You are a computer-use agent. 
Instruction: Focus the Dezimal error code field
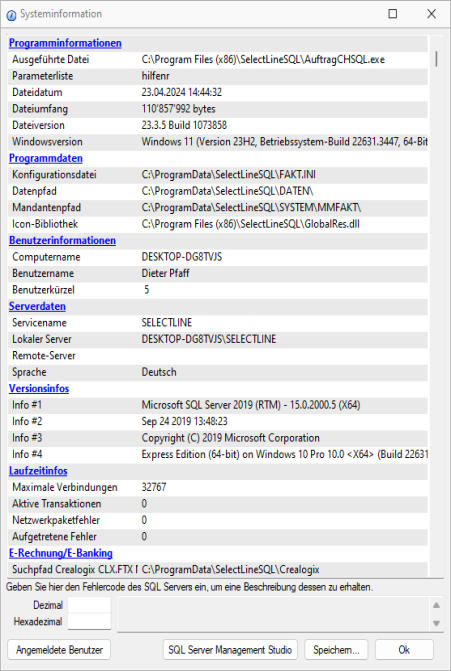click(89, 605)
